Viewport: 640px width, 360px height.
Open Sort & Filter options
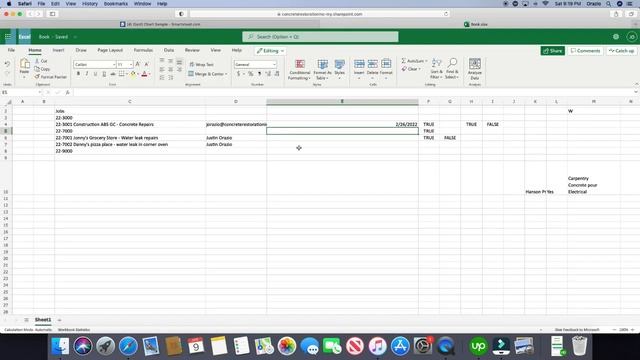[436, 69]
